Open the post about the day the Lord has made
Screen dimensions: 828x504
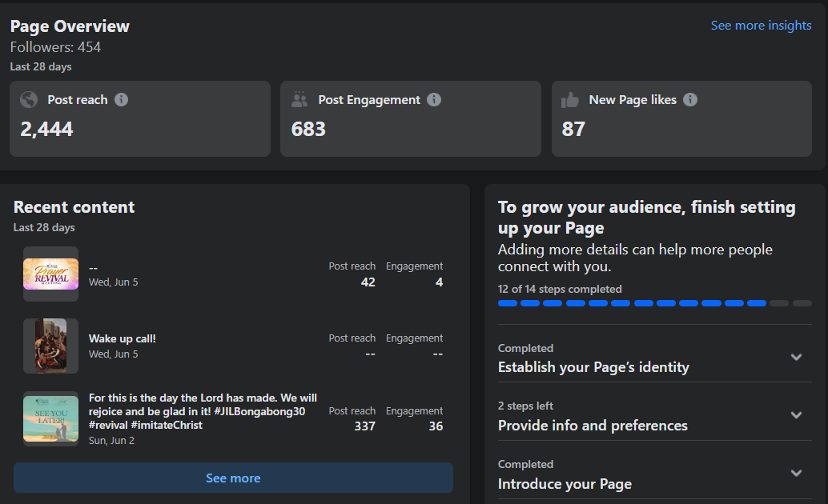tap(203, 411)
